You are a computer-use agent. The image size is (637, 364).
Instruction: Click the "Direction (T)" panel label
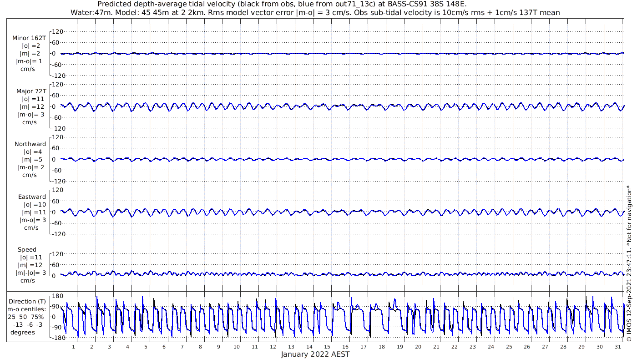(x=27, y=302)
